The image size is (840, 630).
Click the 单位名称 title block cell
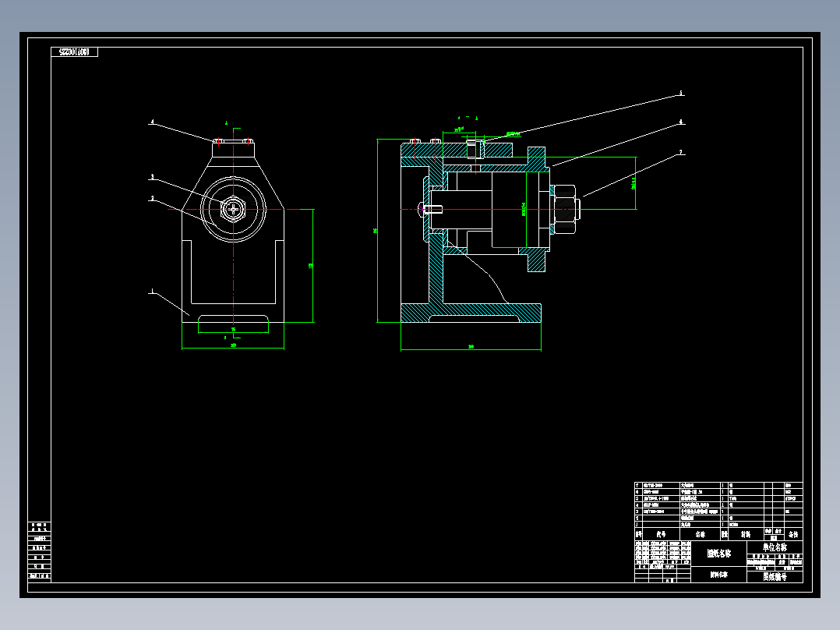coord(775,547)
